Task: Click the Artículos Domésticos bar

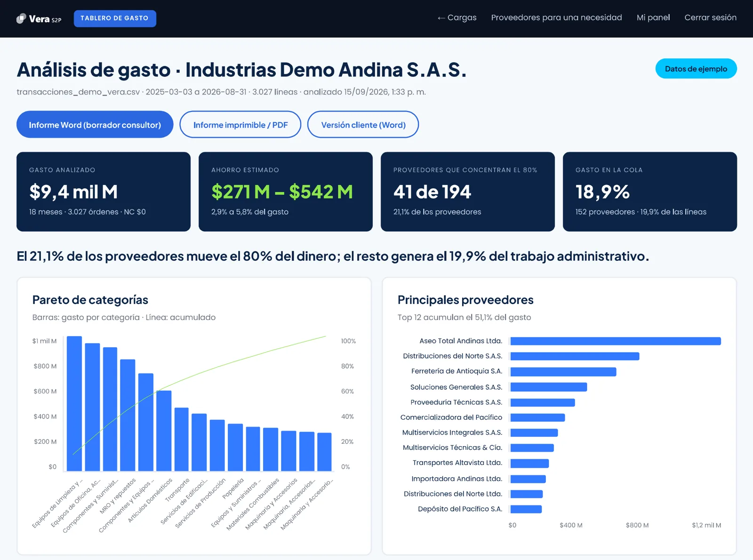Action: (x=164, y=431)
